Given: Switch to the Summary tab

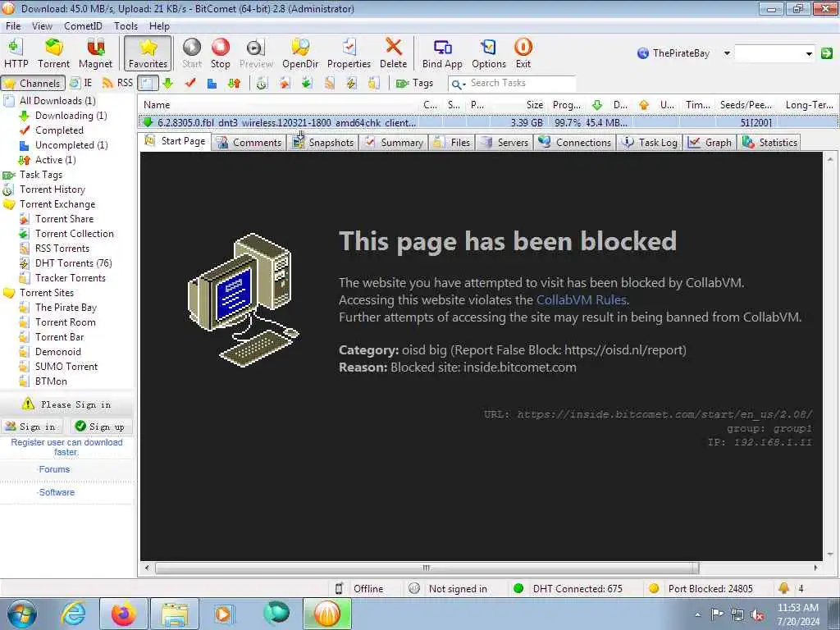Looking at the screenshot, I should point(394,143).
